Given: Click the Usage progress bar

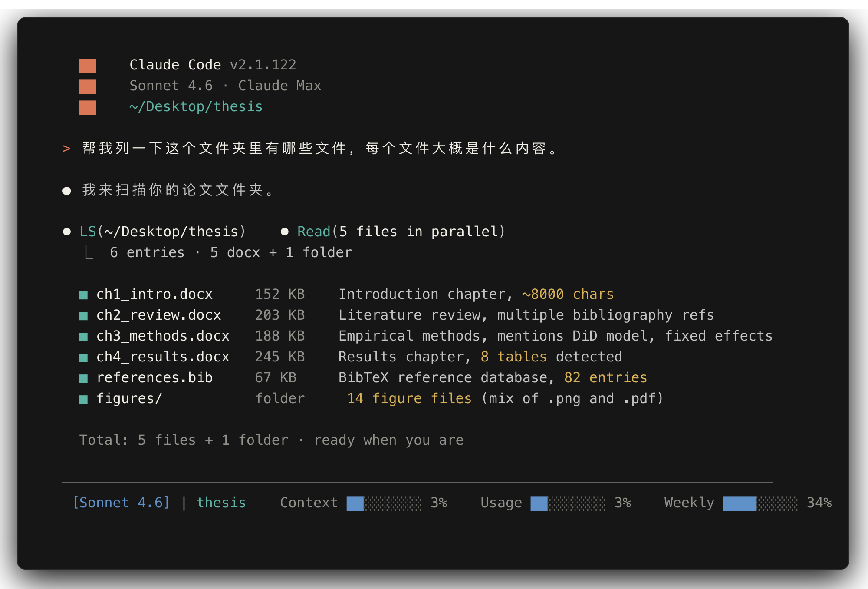Looking at the screenshot, I should point(568,503).
